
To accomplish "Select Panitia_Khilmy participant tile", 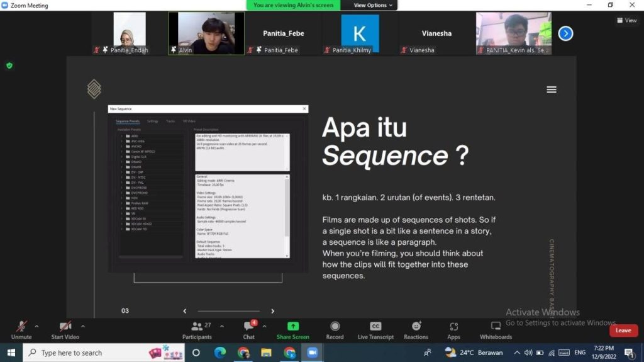I will (x=360, y=33).
